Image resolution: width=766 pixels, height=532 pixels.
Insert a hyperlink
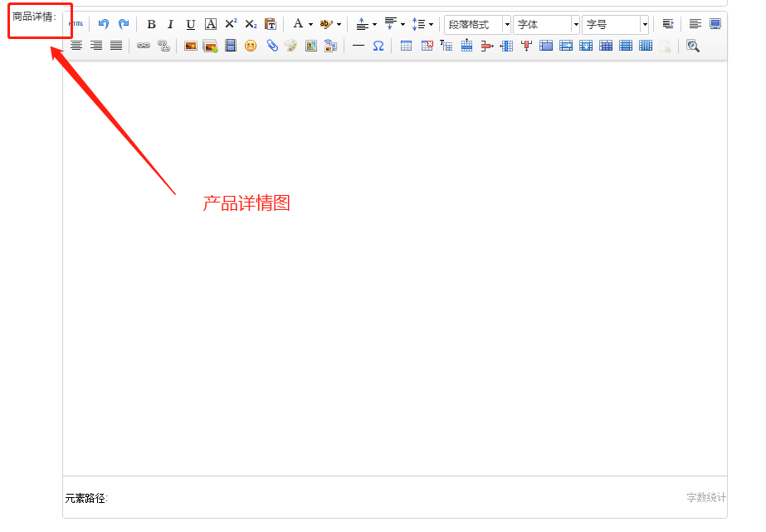coord(143,46)
